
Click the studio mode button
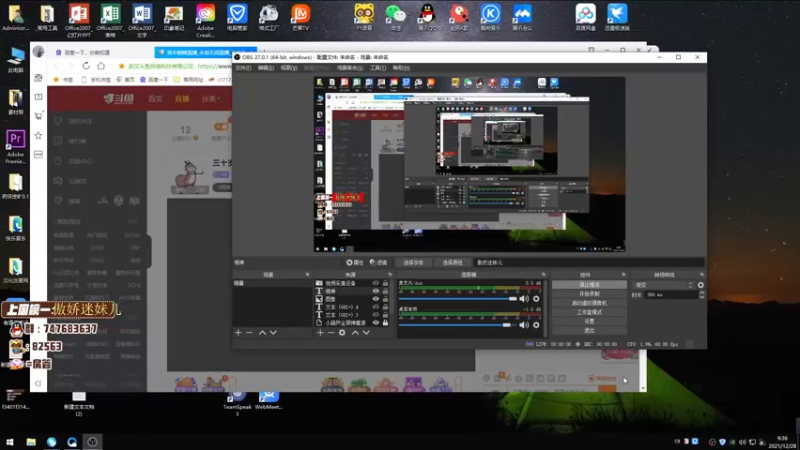pyautogui.click(x=589, y=312)
